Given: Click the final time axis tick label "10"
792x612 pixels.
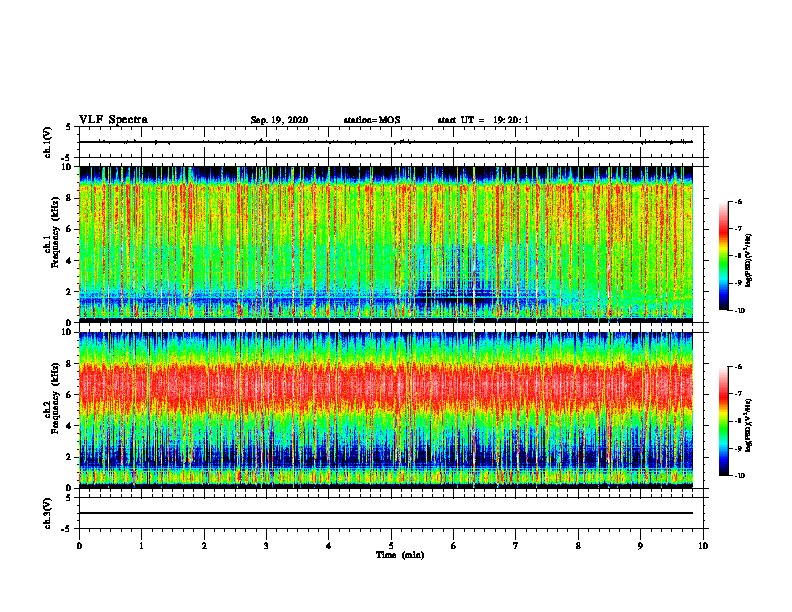Looking at the screenshot, I should pos(703,546).
